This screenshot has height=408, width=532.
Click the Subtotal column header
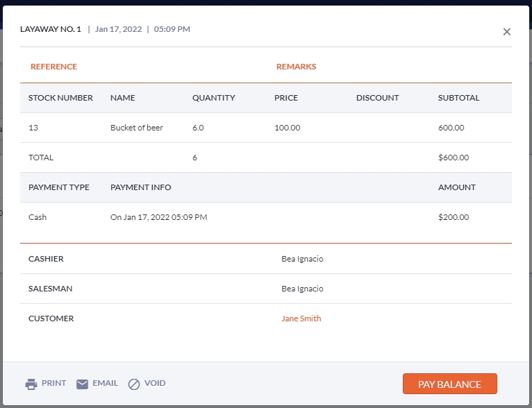[x=458, y=98]
